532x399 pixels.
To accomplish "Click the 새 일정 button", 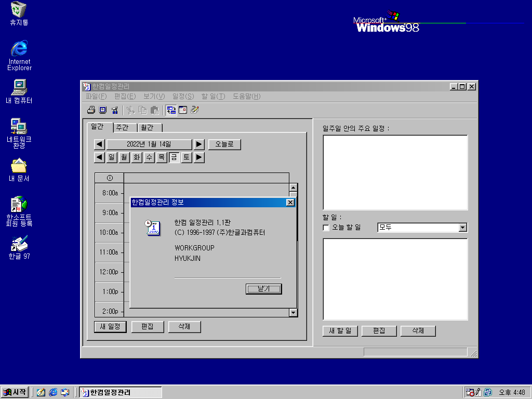I will (x=110, y=327).
